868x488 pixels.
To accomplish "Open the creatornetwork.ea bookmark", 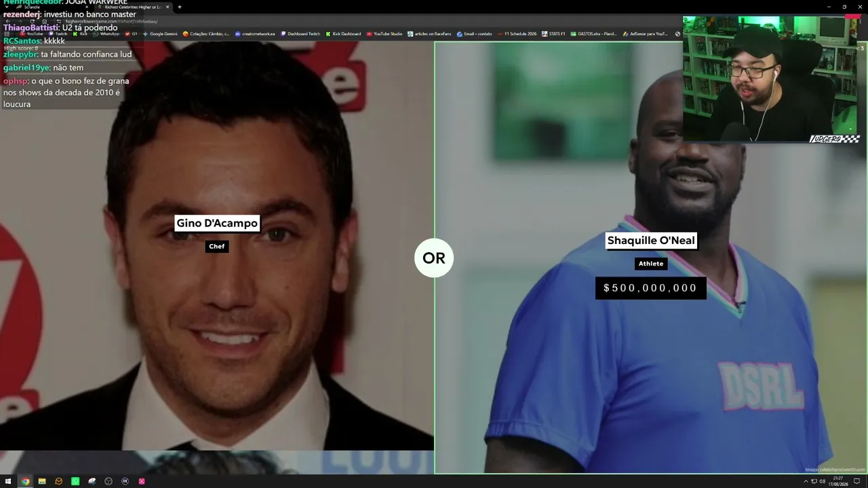I will coord(255,34).
